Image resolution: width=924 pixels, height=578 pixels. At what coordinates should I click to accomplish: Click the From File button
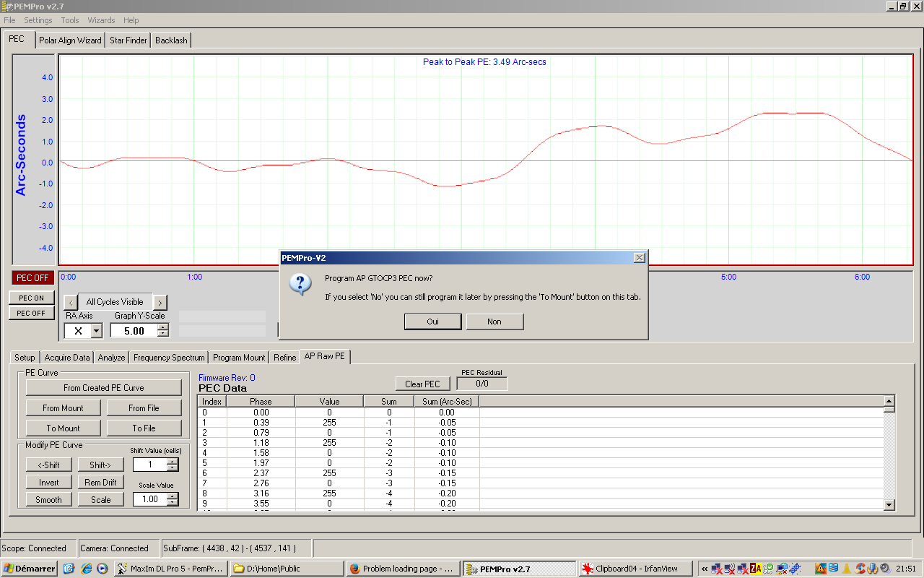144,408
